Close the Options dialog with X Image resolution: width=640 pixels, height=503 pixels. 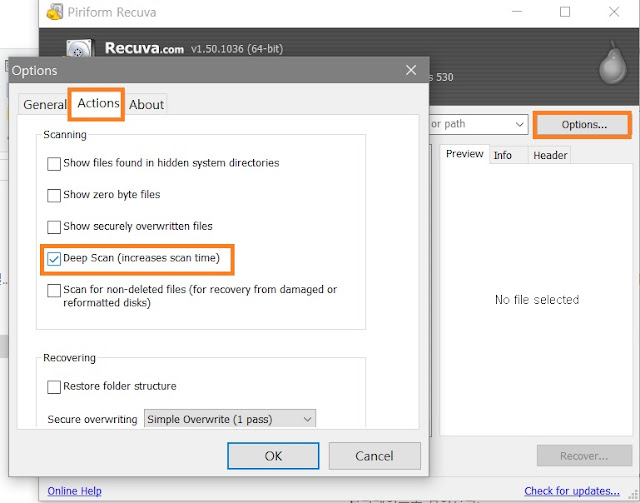click(411, 70)
